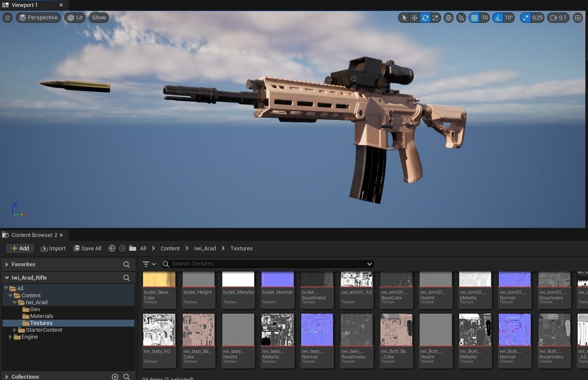Click the Textures breadcrumb
588x380 pixels.
(x=241, y=248)
